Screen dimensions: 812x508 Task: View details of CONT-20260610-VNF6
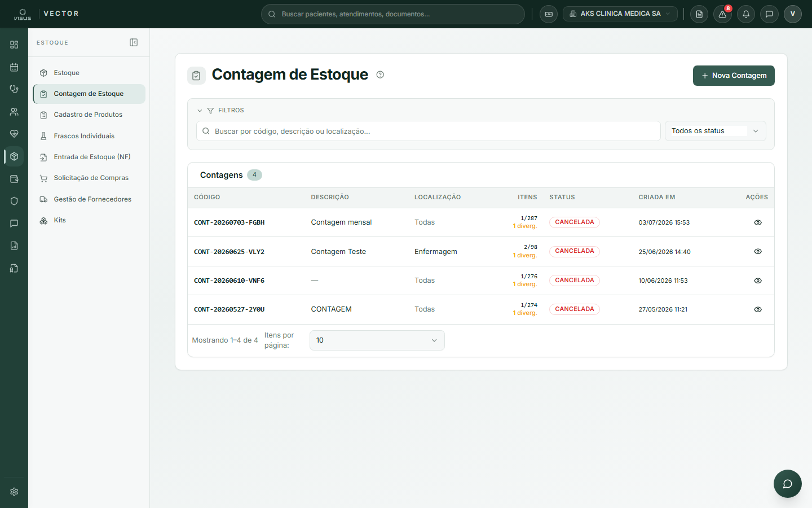(x=758, y=281)
